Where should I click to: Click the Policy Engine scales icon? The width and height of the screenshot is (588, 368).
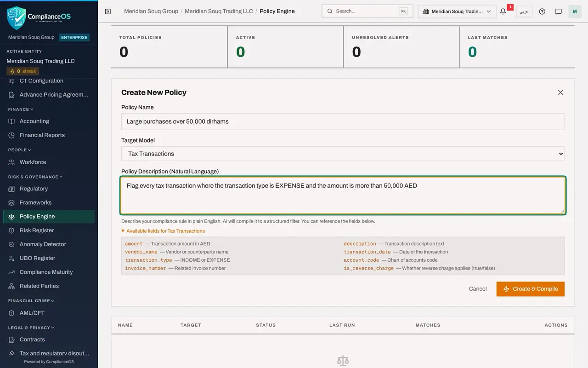11,217
